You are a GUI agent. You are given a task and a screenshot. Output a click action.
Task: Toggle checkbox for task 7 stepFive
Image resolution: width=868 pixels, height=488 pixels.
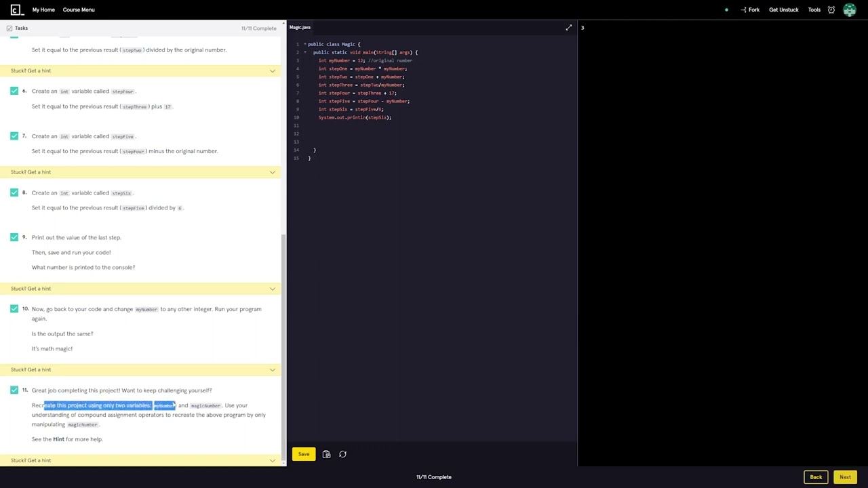[x=14, y=136]
